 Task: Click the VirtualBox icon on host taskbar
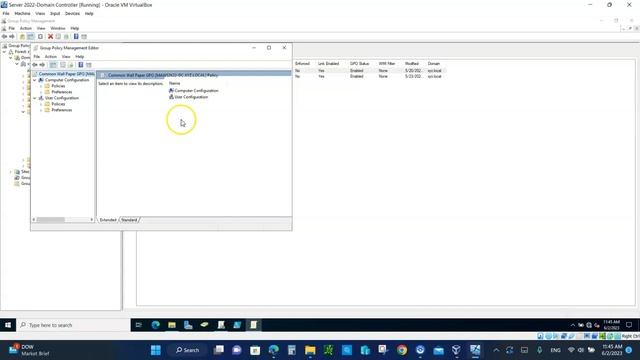click(456, 350)
